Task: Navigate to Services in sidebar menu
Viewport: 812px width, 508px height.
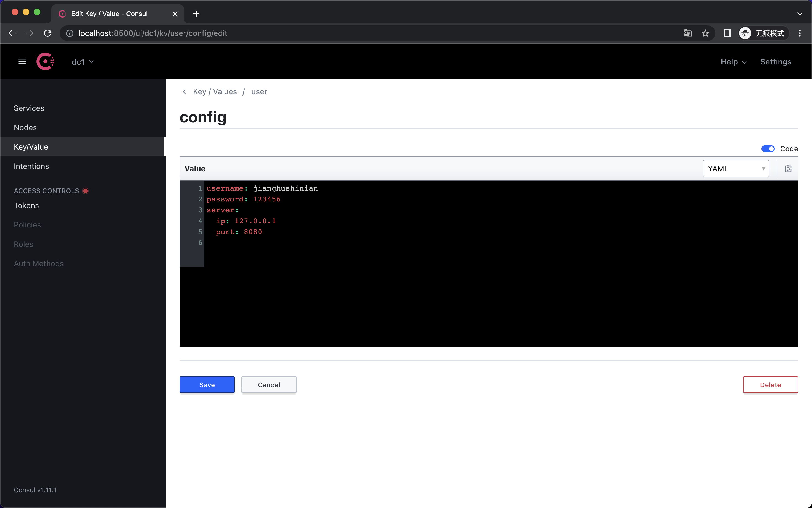Action: pos(29,108)
